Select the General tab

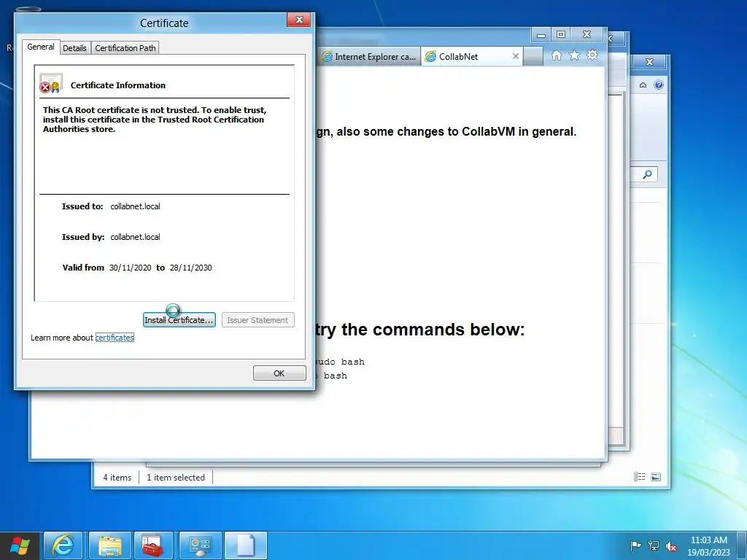point(41,47)
